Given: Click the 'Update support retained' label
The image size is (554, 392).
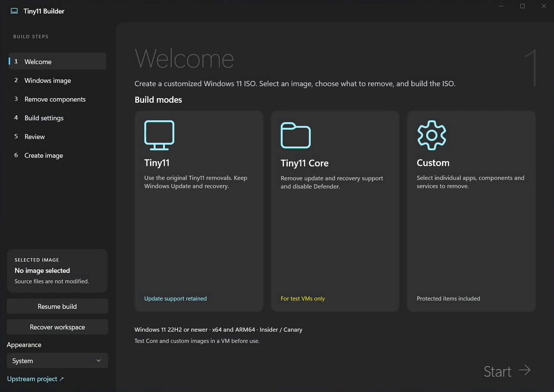Looking at the screenshot, I should click(175, 298).
